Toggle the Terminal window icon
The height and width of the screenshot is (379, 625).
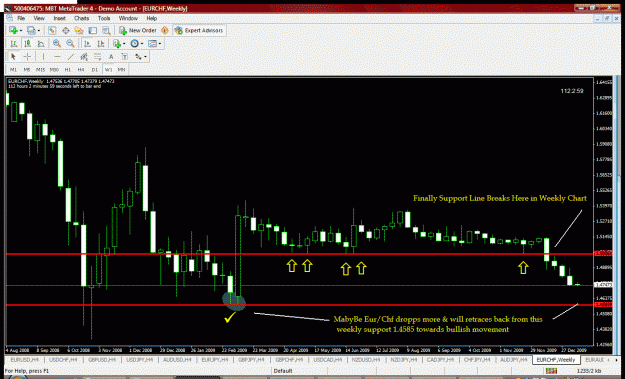(92, 30)
